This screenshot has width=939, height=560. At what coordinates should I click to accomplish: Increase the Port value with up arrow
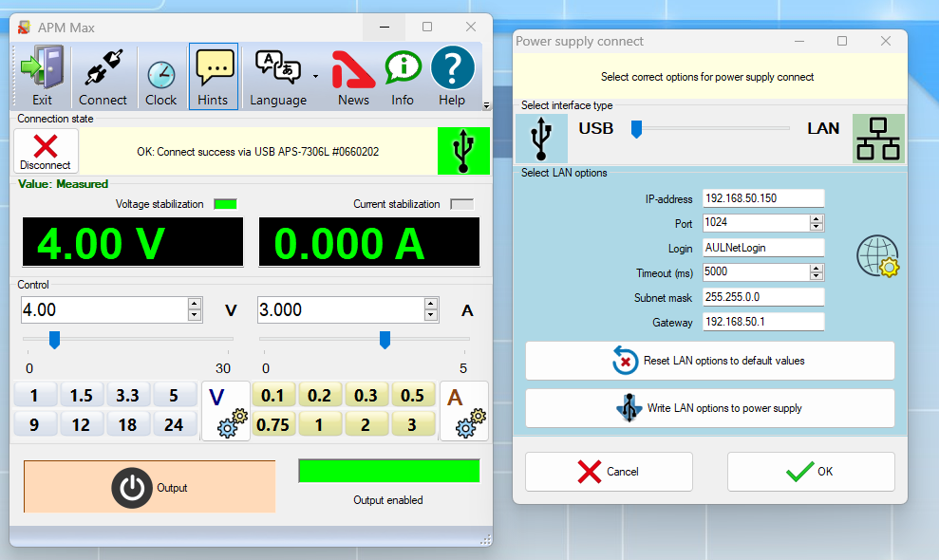click(817, 219)
